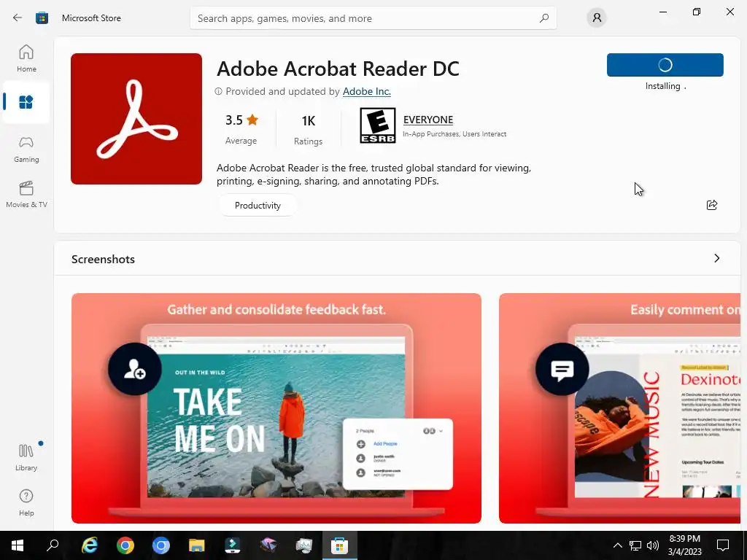
Task: Expand Screenshots with chevron arrow
Action: 716,258
